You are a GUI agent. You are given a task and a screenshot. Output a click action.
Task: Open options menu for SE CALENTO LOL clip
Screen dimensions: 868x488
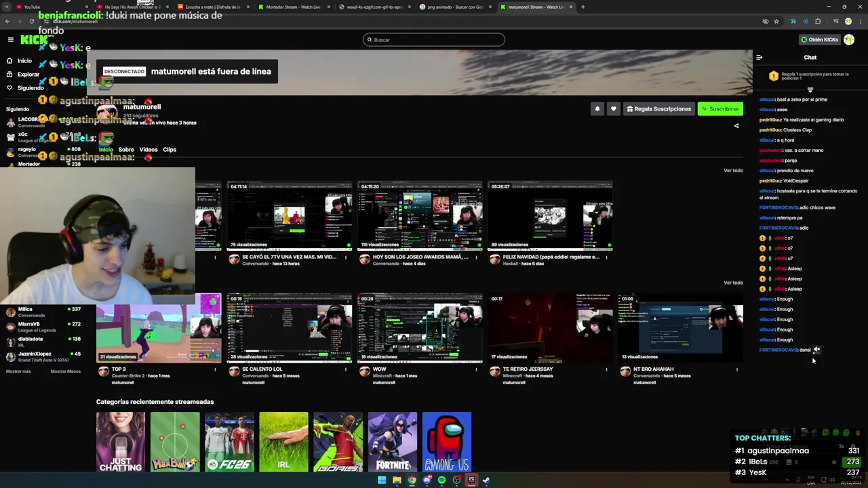tap(346, 369)
